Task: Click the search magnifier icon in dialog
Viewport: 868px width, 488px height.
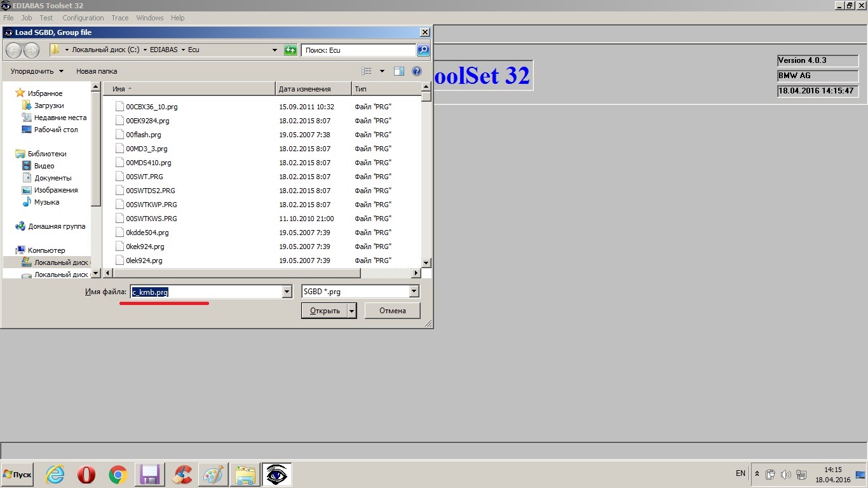Action: tap(423, 50)
